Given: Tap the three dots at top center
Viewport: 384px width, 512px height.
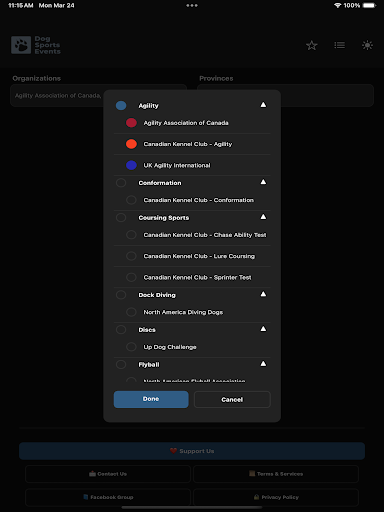Looking at the screenshot, I should [x=192, y=5].
